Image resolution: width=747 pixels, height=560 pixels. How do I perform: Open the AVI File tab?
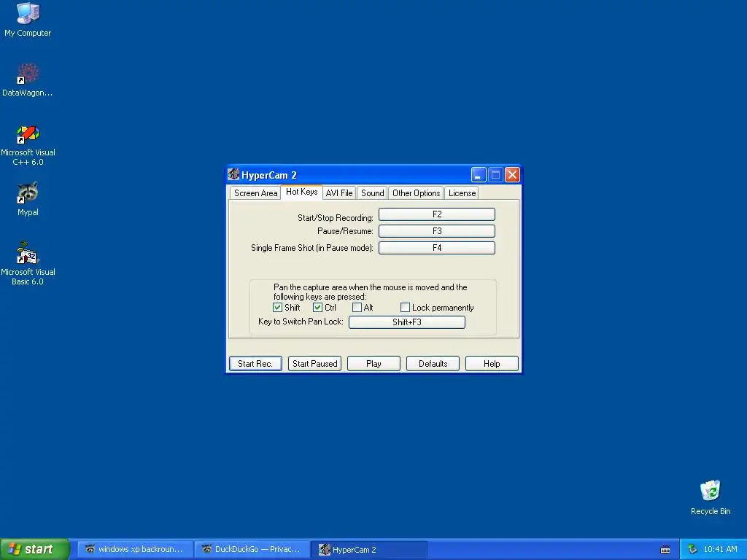pos(339,192)
